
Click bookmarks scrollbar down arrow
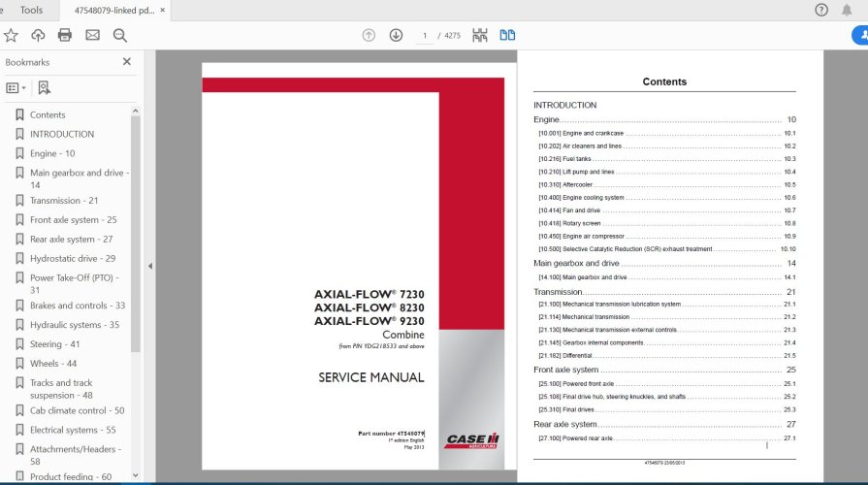tap(135, 475)
